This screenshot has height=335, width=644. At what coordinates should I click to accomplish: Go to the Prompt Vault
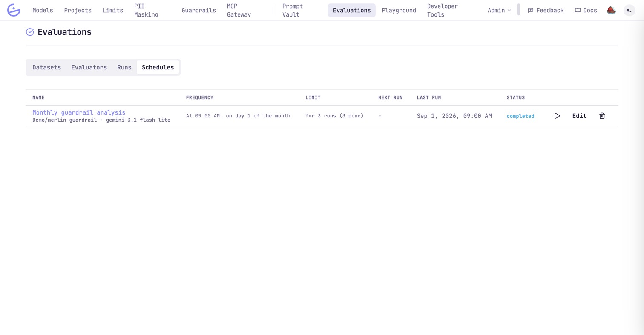coord(293,10)
